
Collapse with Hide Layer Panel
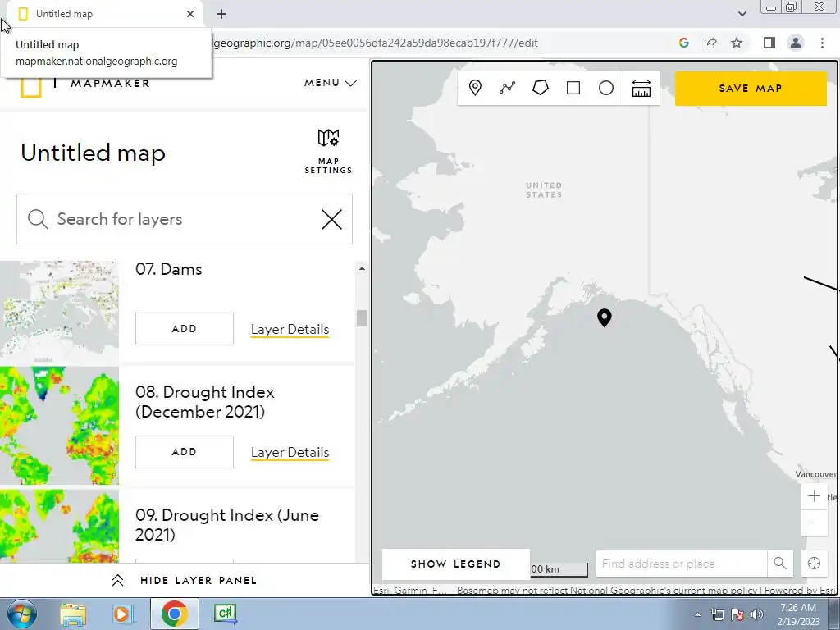click(185, 581)
